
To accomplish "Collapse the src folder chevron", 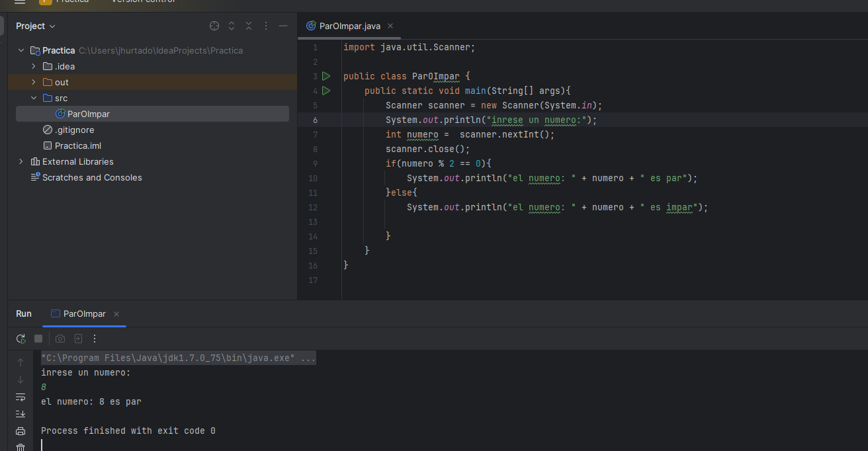I will [x=34, y=98].
